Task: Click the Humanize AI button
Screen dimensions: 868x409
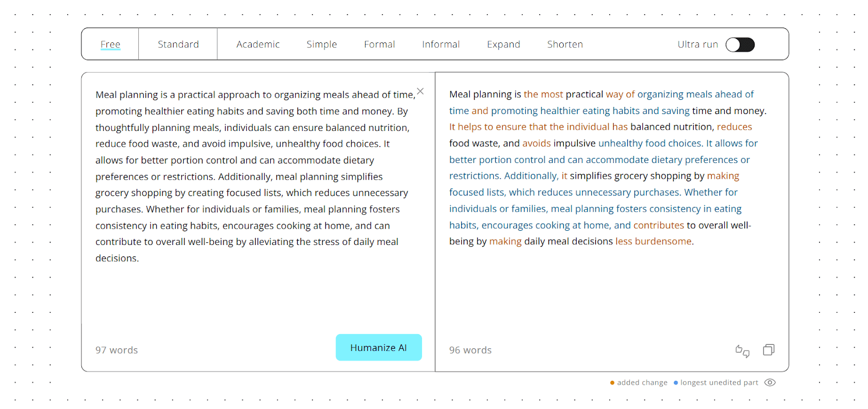Action: (x=379, y=348)
